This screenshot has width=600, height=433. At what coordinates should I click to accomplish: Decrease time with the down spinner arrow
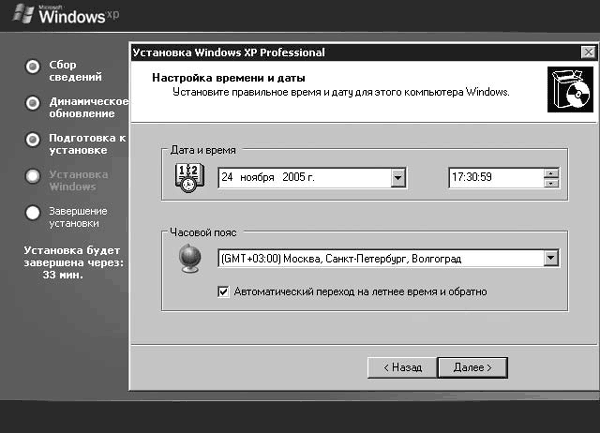tap(551, 183)
